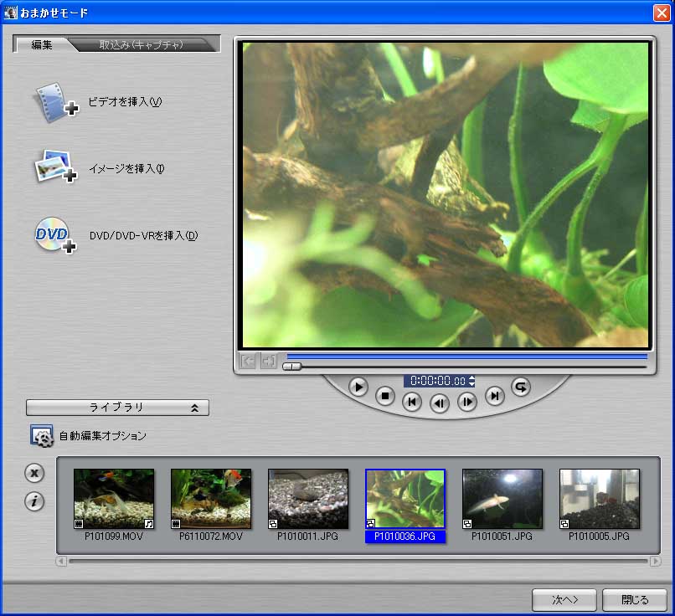The width and height of the screenshot is (675, 616).
Task: Click the 閉じる button
Action: click(634, 600)
